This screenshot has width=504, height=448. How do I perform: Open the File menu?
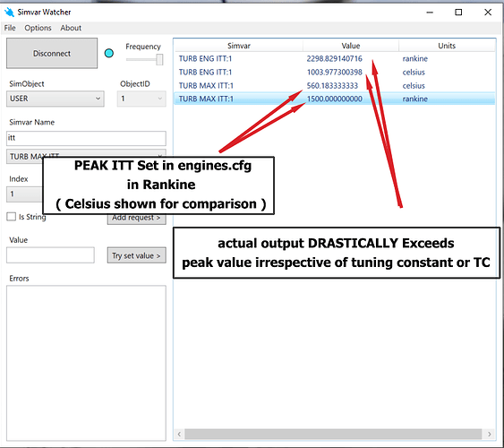pyautogui.click(x=10, y=28)
